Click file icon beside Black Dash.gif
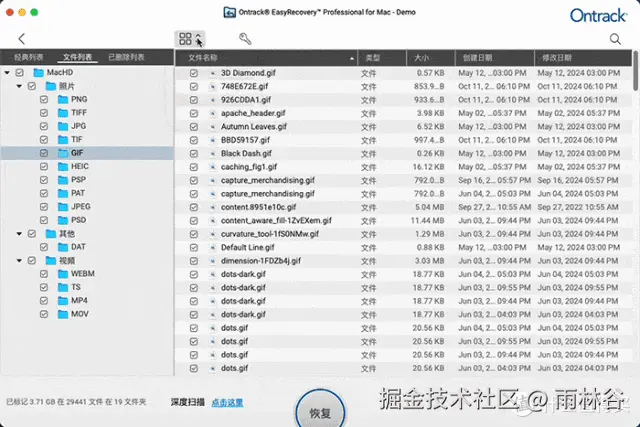 [212, 154]
